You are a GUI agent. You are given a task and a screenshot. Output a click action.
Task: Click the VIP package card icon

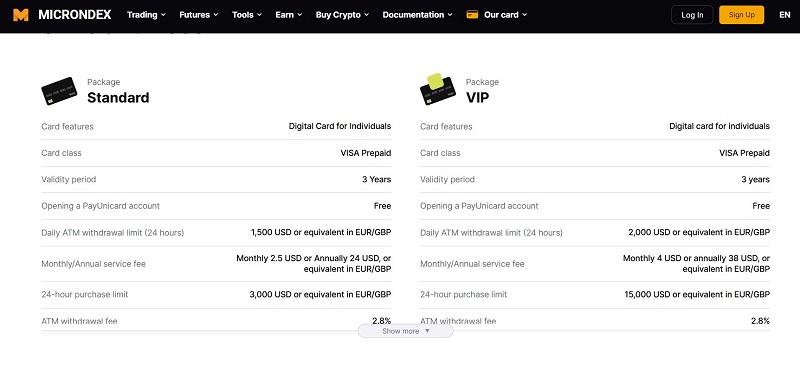(x=438, y=89)
